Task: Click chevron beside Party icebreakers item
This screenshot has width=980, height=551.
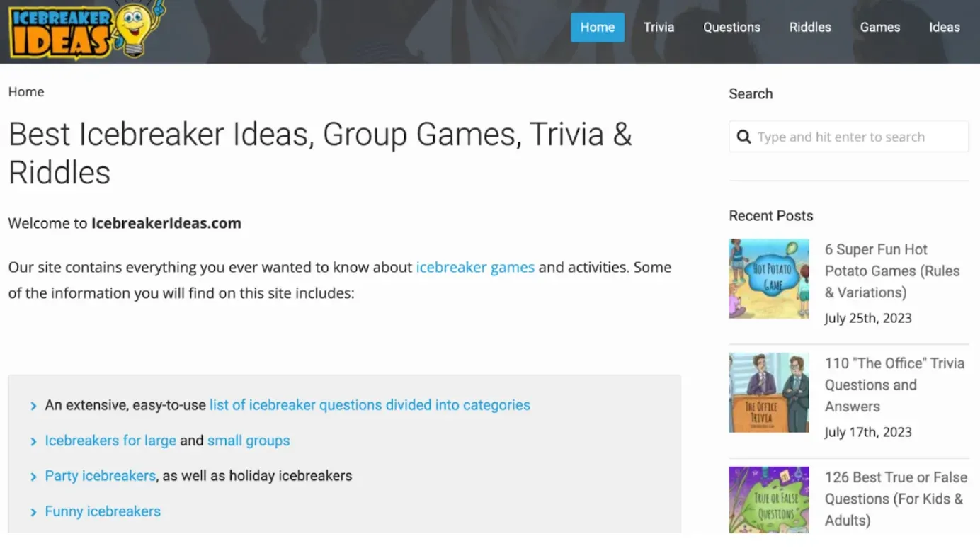Action: tap(33, 477)
